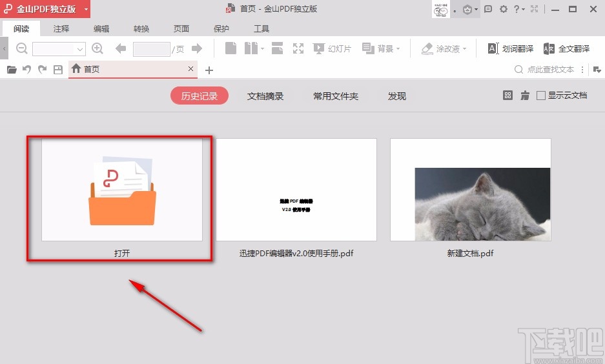The image size is (605, 364).
Task: Open the 涂改液 correction fluid dropdown
Action: (x=444, y=48)
